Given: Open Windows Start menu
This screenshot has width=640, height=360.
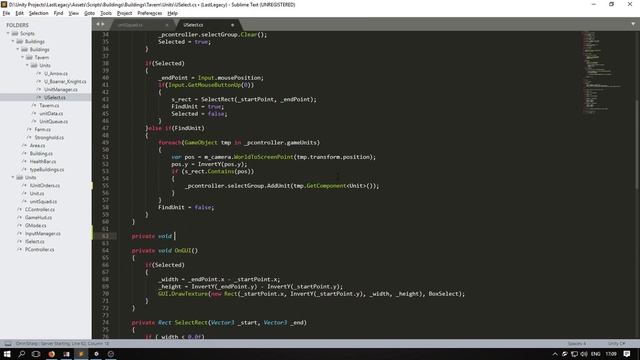Looking at the screenshot, I should coord(7,354).
